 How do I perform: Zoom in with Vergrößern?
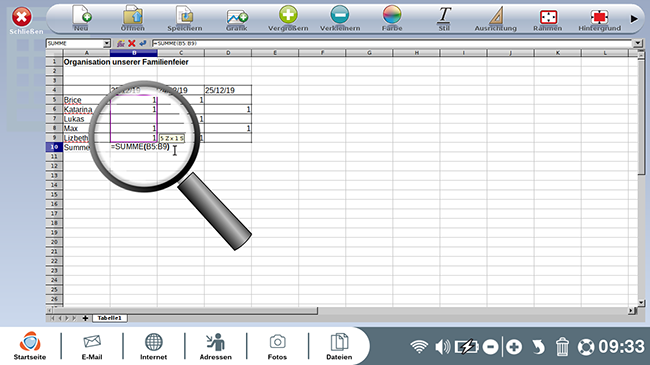288,18
